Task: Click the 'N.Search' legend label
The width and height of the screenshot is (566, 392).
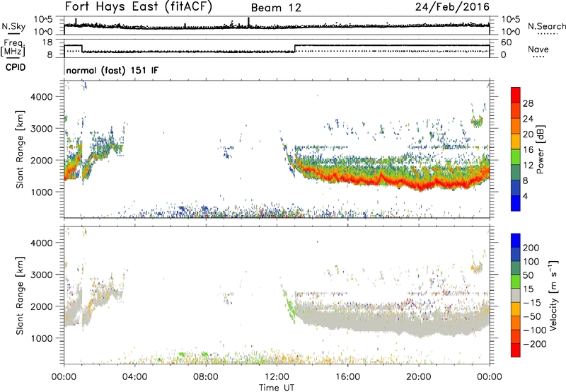Action: coord(546,26)
